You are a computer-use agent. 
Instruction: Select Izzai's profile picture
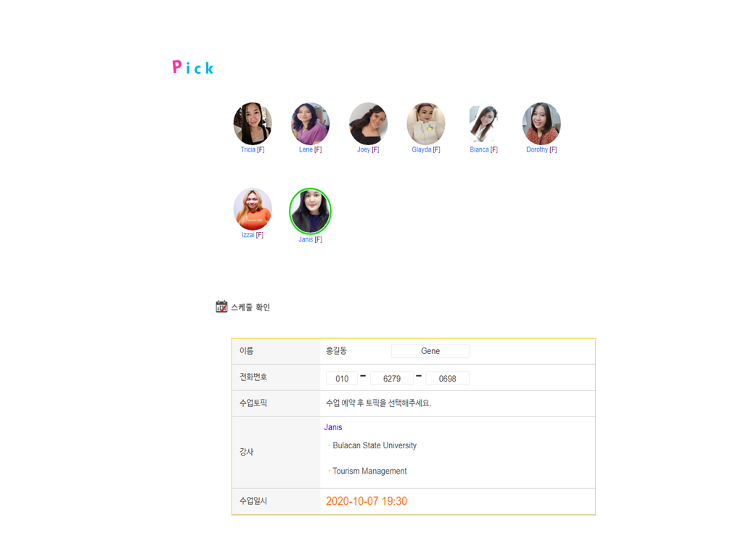tap(253, 209)
